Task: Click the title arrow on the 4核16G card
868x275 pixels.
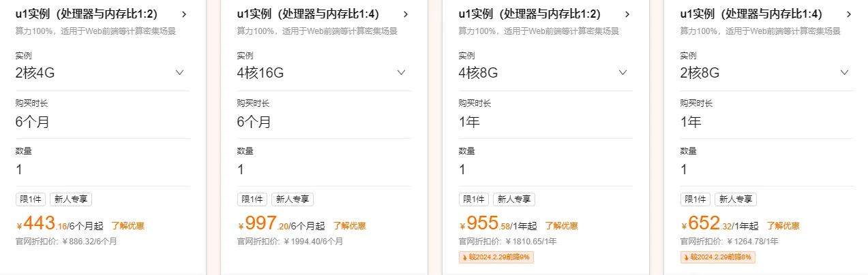Action: click(406, 14)
